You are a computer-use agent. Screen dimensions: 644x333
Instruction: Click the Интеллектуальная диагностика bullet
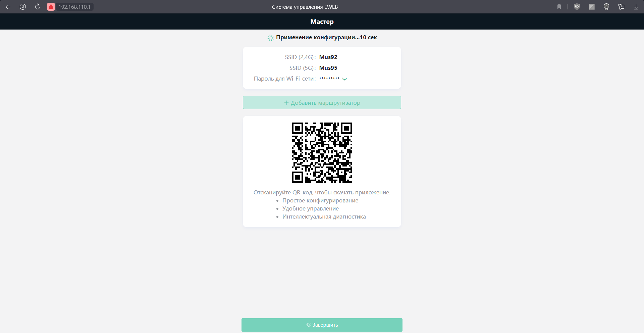tap(324, 217)
